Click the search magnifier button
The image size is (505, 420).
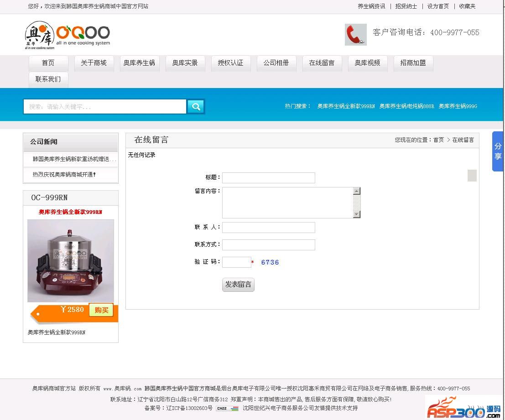(196, 107)
